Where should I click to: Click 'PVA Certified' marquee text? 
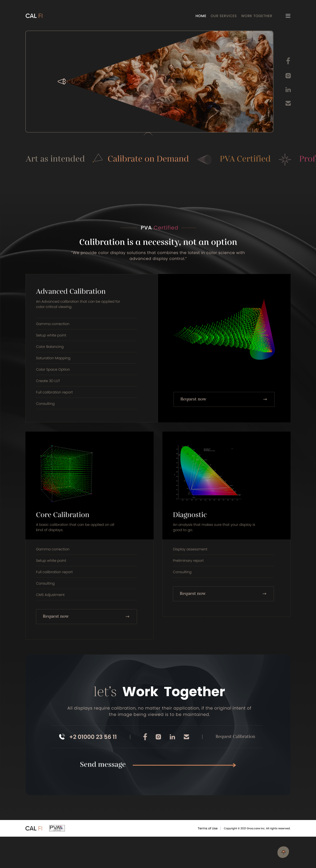[x=245, y=159]
